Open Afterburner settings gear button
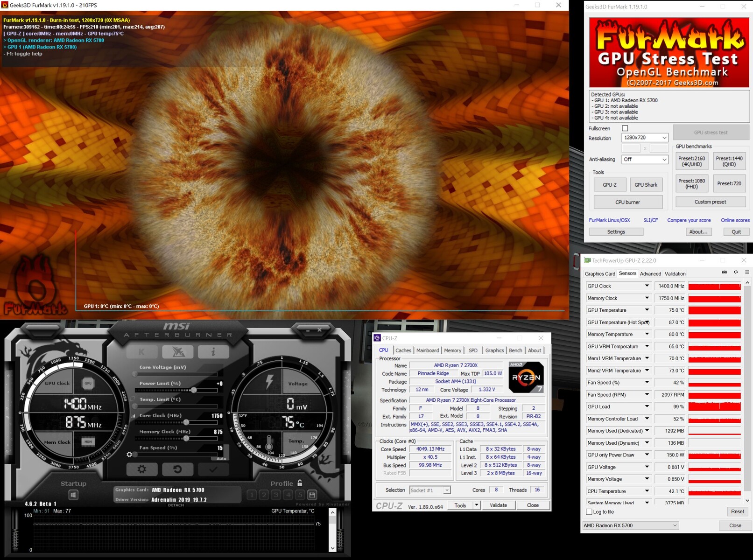Screen dimensions: 753x560 (x=142, y=469)
